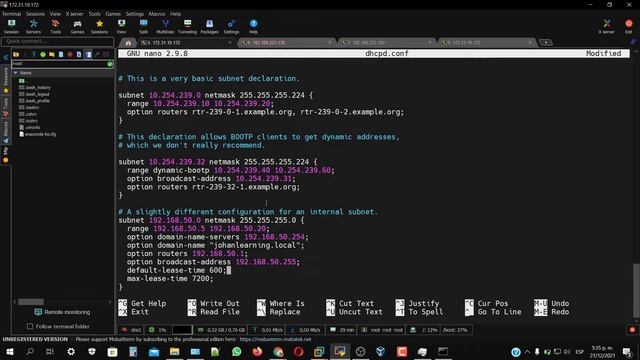The height and width of the screenshot is (360, 640).
Task: Collapse the Name column header triangle
Action: 16,73
